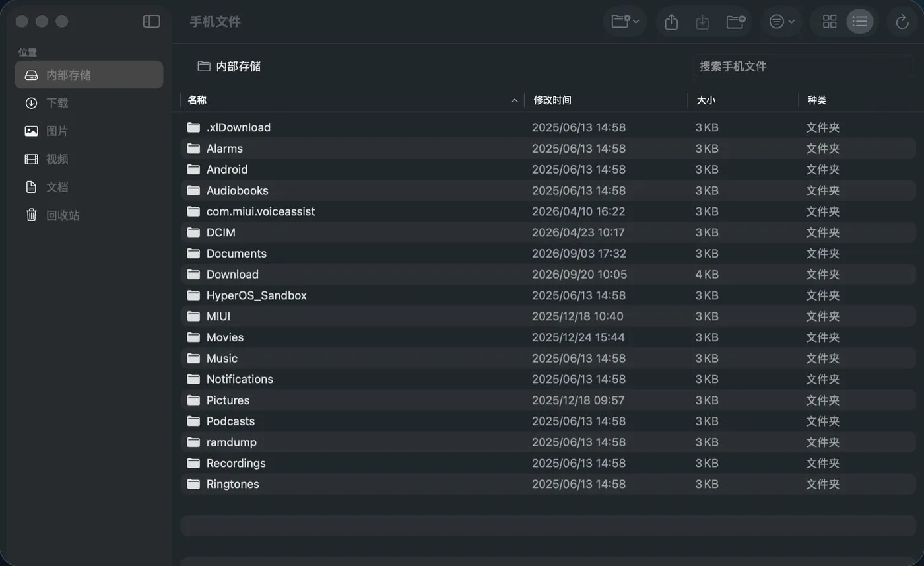Viewport: 924px width, 566px height.
Task: Click the 内部存储 breadcrumb path item
Action: point(229,66)
